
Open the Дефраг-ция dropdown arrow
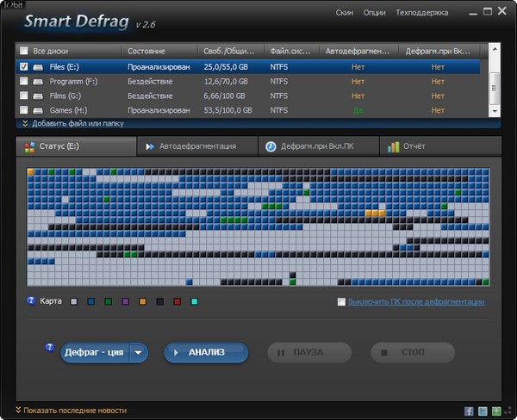(138, 353)
